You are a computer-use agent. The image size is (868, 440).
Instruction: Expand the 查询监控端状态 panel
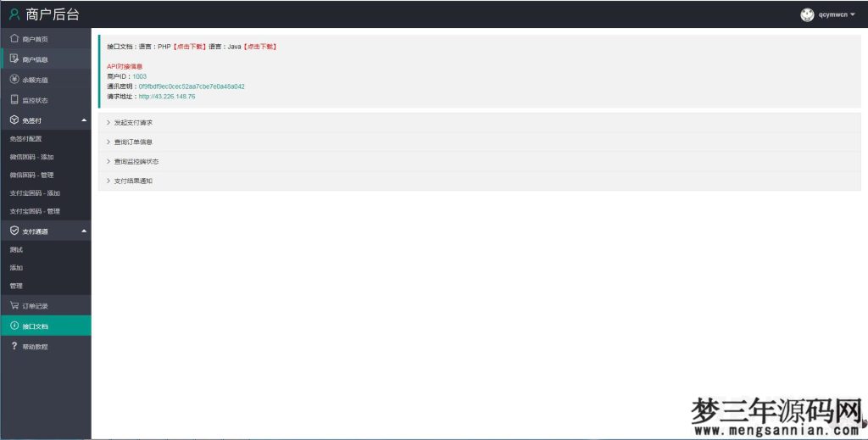pos(136,161)
